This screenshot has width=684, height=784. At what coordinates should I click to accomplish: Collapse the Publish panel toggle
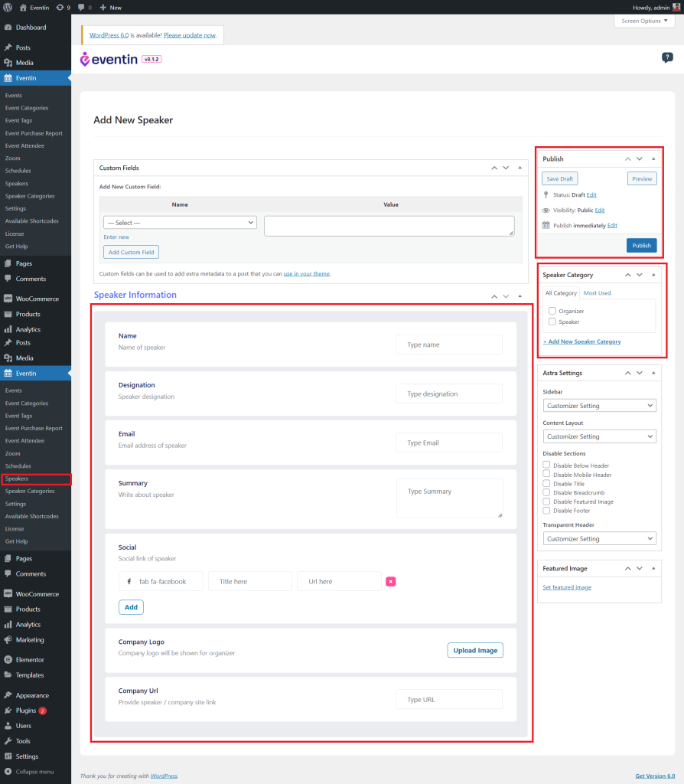pyautogui.click(x=653, y=159)
